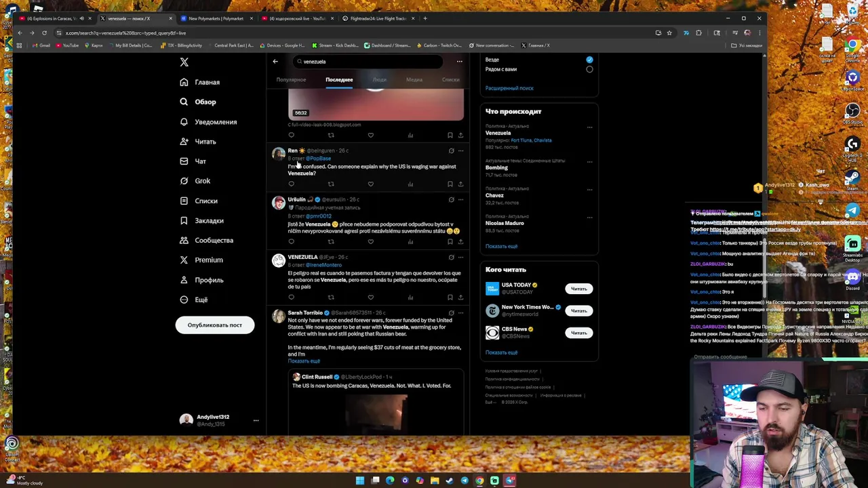Click the back arrow beside the search box
Image resolution: width=868 pixels, height=488 pixels.
tap(275, 62)
